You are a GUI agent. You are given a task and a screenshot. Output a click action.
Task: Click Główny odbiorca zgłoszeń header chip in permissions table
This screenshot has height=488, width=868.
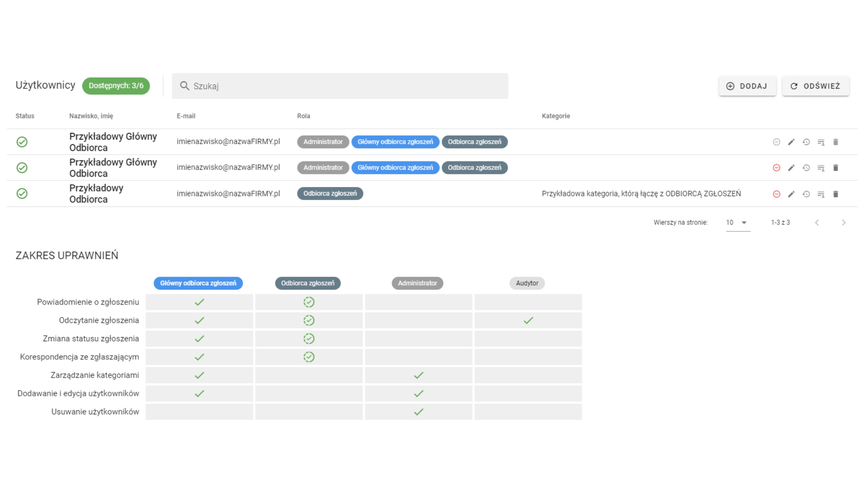[x=198, y=283]
